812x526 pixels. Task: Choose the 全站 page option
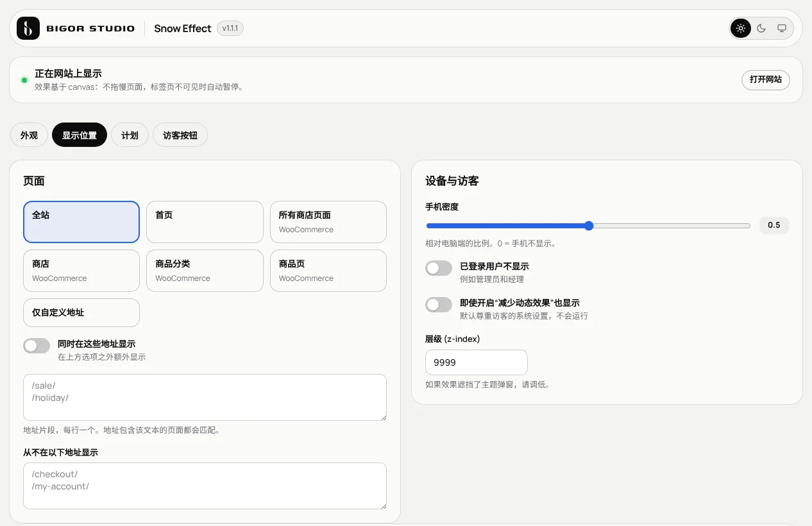click(x=81, y=222)
